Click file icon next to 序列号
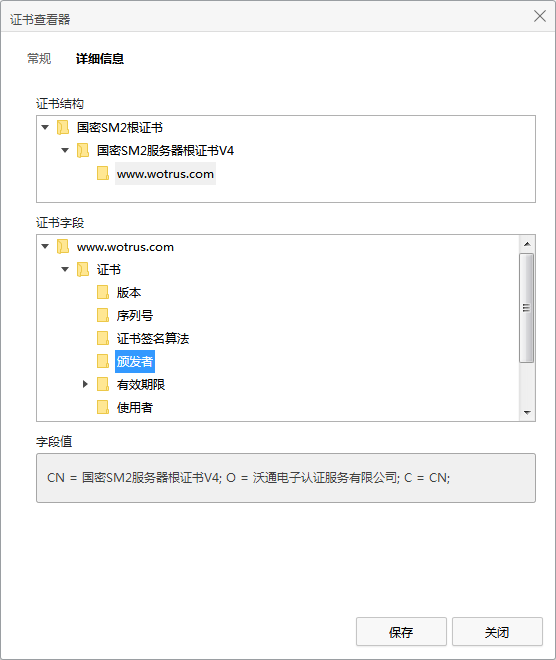 tap(103, 315)
